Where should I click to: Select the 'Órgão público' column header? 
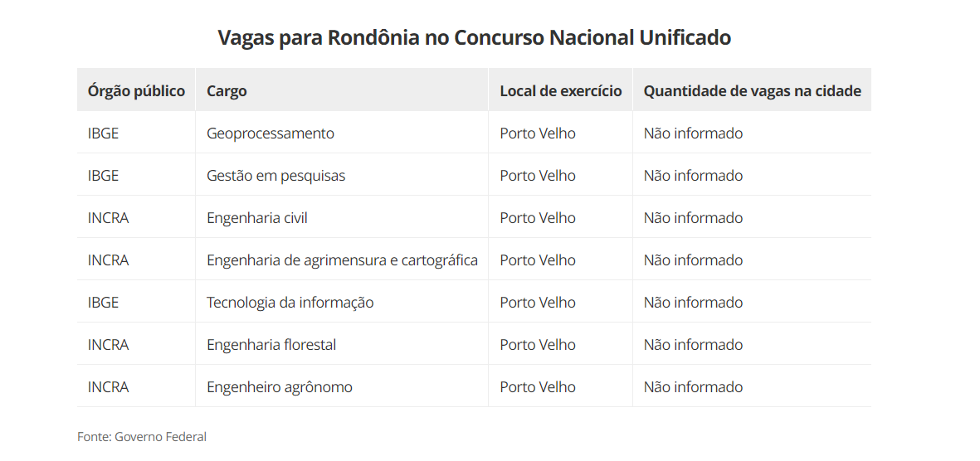(x=136, y=91)
